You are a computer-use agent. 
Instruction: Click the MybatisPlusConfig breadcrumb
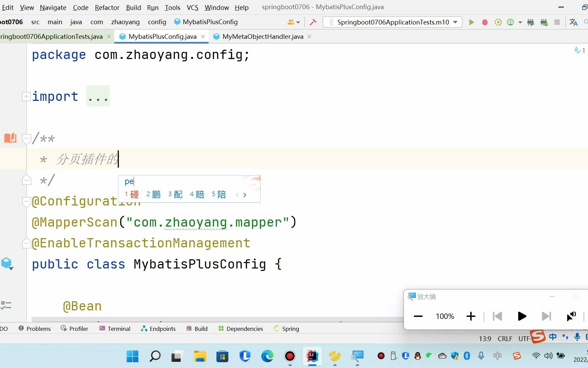(x=206, y=22)
